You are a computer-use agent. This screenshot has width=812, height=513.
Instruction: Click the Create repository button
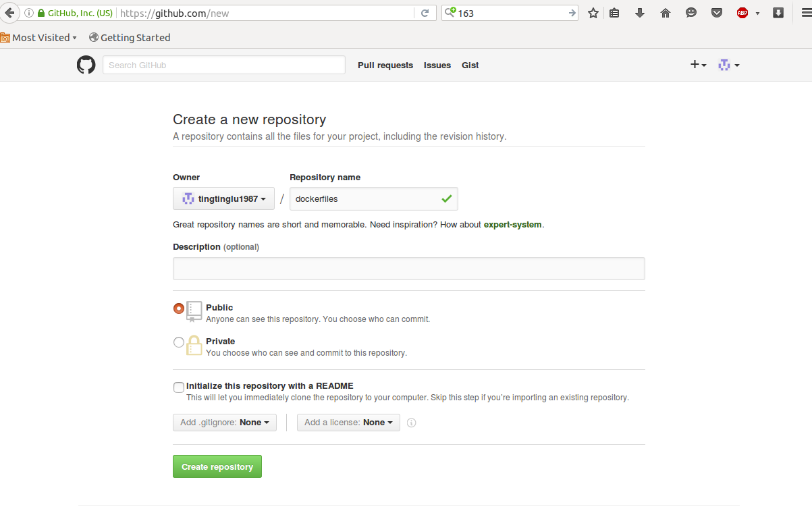[x=217, y=466]
